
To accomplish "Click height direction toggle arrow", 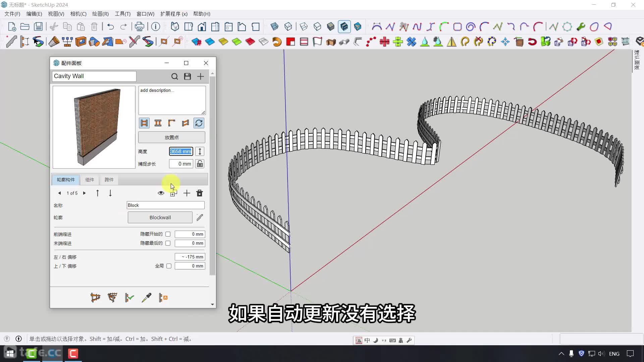I will coord(200,152).
